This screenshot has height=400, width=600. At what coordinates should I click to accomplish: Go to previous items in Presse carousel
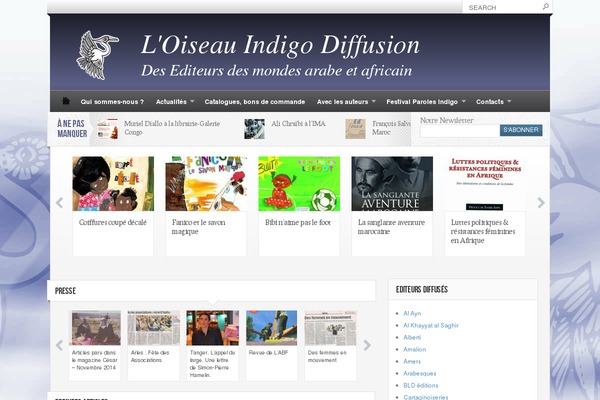pyautogui.click(x=59, y=345)
